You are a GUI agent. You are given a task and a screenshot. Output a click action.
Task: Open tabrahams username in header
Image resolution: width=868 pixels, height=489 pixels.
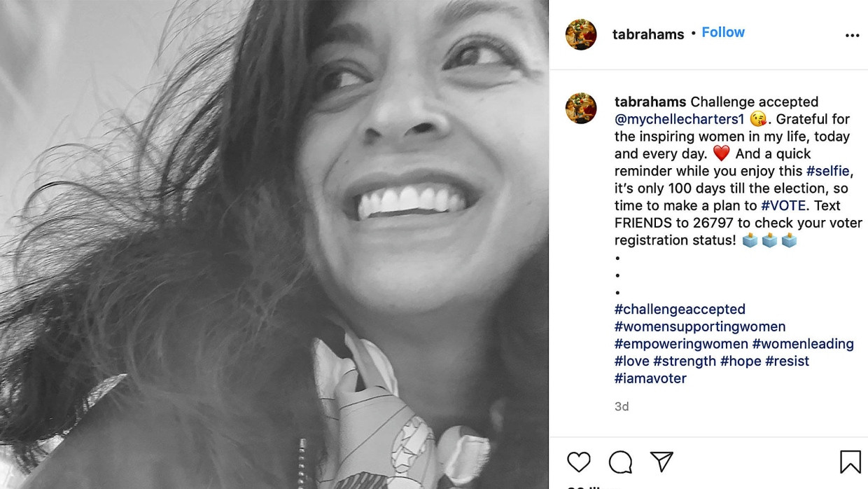tap(648, 34)
